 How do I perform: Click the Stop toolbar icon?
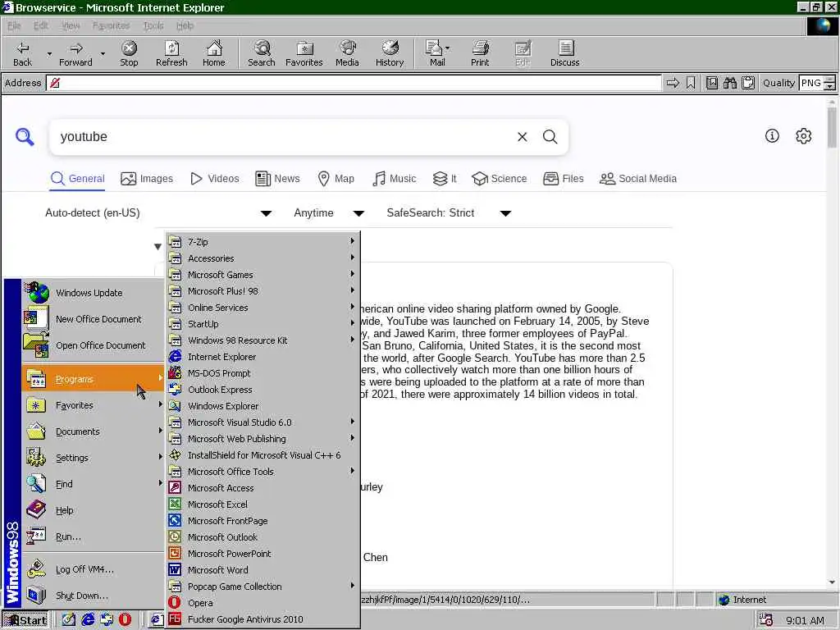(x=129, y=53)
